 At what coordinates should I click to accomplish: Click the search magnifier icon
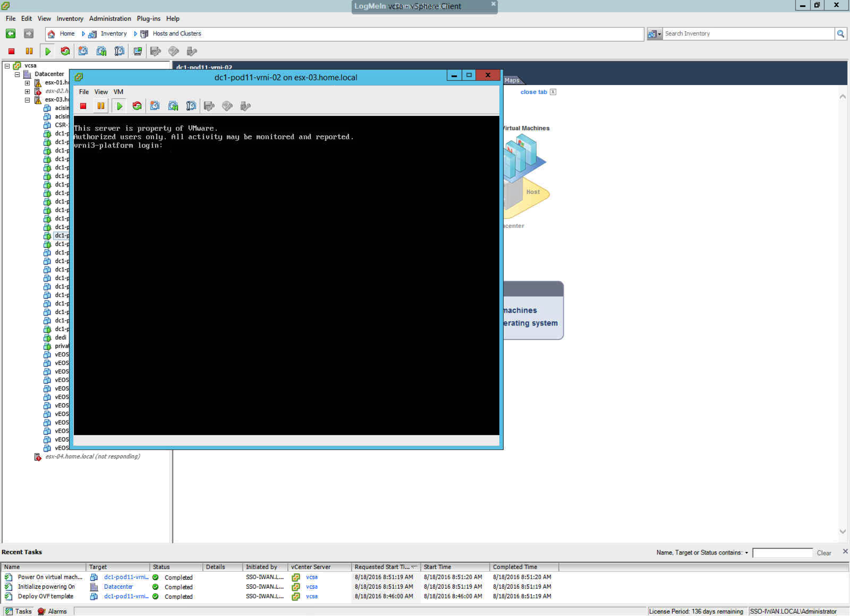point(841,34)
